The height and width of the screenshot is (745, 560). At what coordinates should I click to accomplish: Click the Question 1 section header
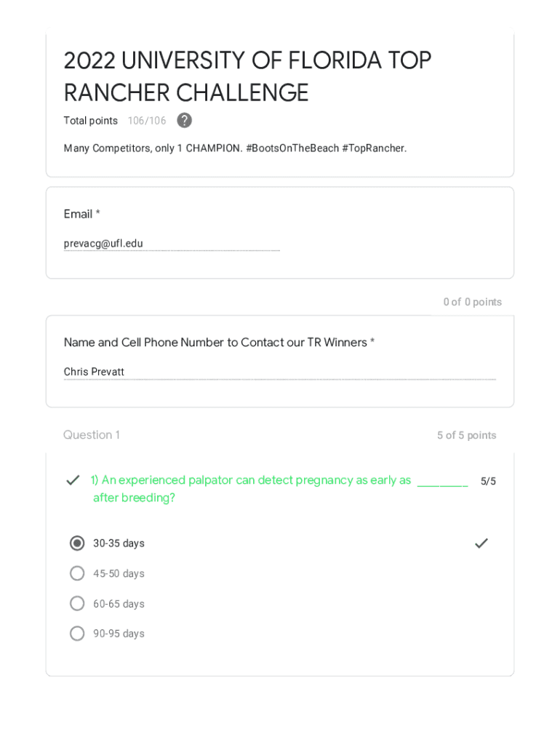point(92,435)
